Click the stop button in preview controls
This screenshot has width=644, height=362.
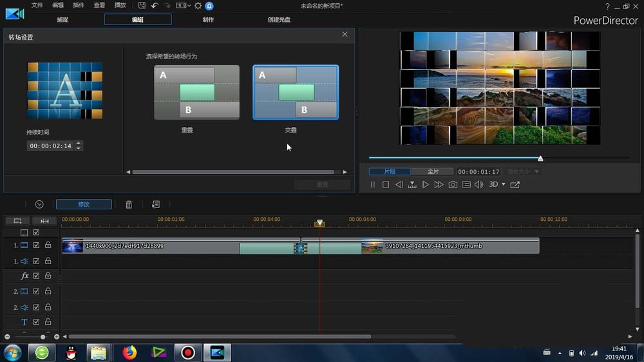pos(386,185)
